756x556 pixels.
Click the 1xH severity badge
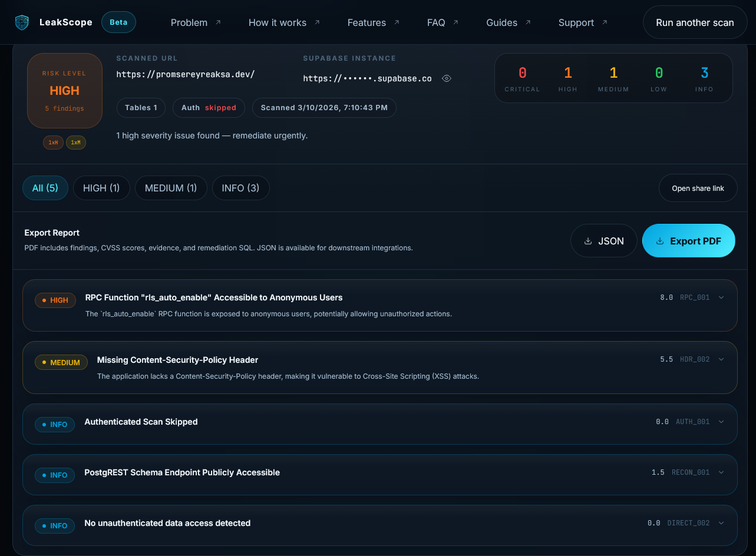(x=53, y=143)
